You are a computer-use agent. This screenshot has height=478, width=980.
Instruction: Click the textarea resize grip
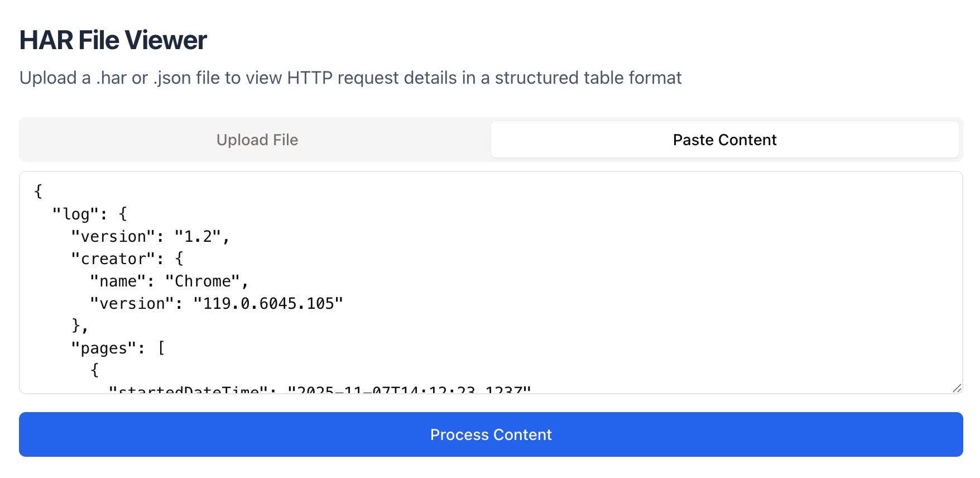[x=957, y=388]
